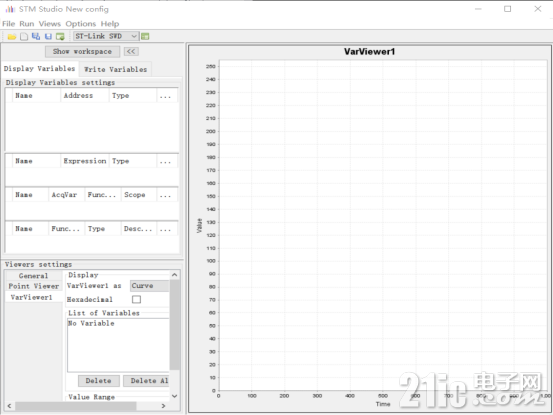The image size is (553, 415).
Task: Click the VarViewer1 chart title
Action: tap(369, 51)
